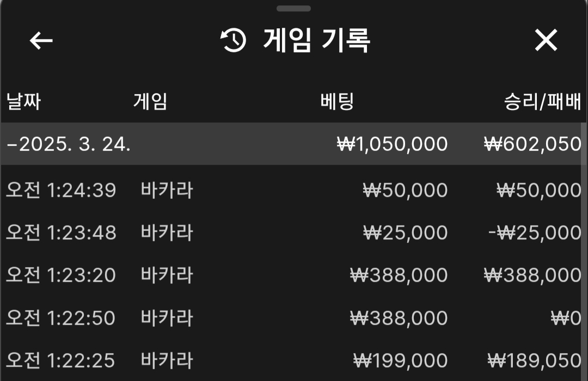Click the -₩25,000 loss amount
The image size is (588, 381).
tap(534, 233)
